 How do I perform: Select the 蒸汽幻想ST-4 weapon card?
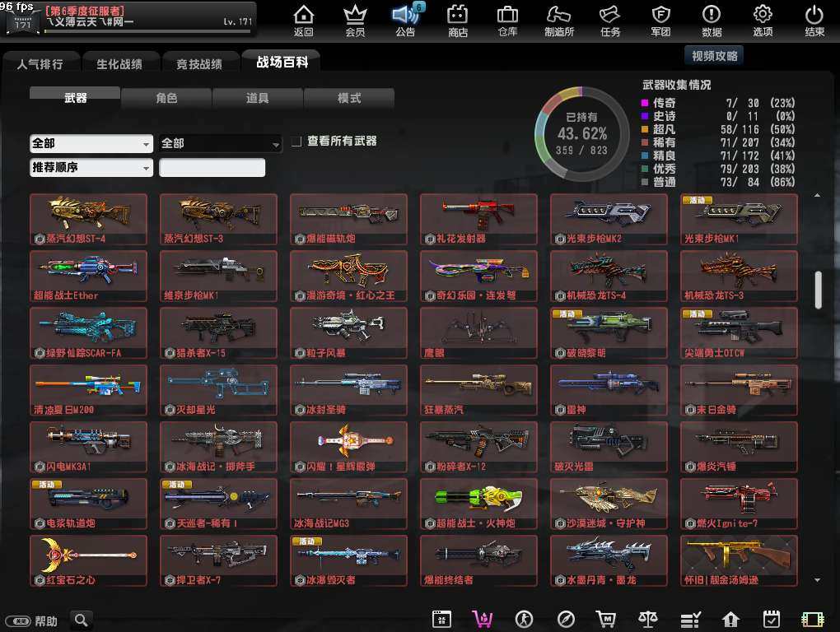click(88, 220)
